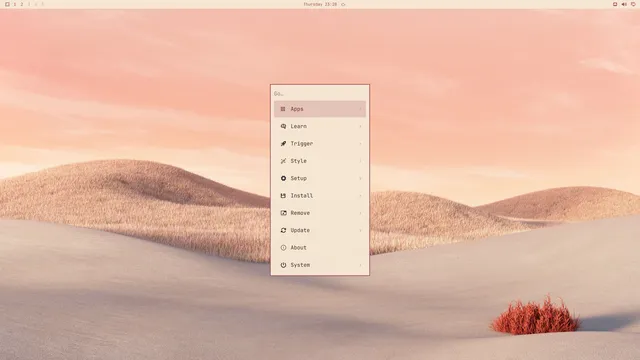
Task: Expand the System submenu chevron
Action: tap(360, 265)
